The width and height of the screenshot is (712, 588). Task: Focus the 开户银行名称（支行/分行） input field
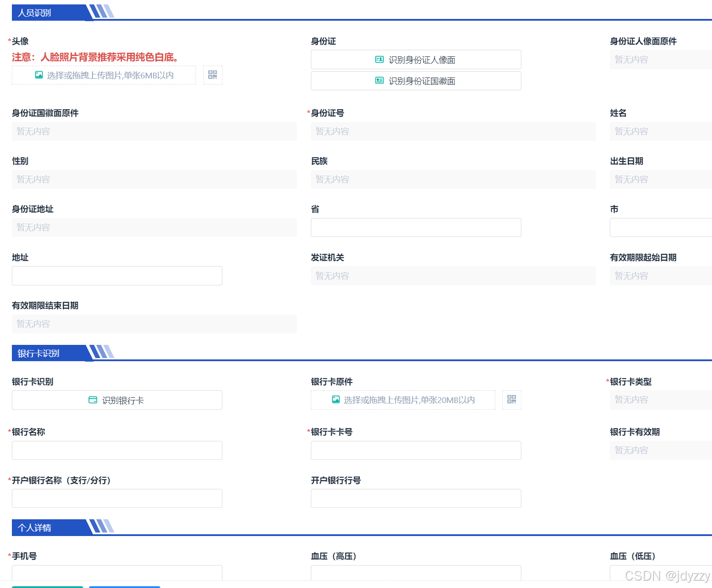tap(117, 498)
